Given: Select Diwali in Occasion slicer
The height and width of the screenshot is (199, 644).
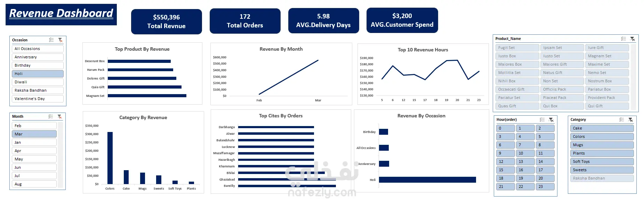Looking at the screenshot, I should pyautogui.click(x=38, y=82).
